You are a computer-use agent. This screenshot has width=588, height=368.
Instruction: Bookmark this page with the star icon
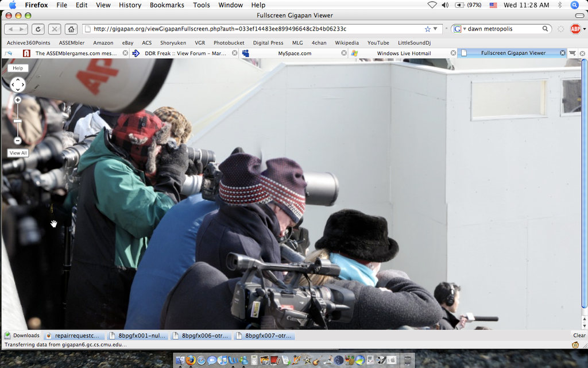coord(427,29)
